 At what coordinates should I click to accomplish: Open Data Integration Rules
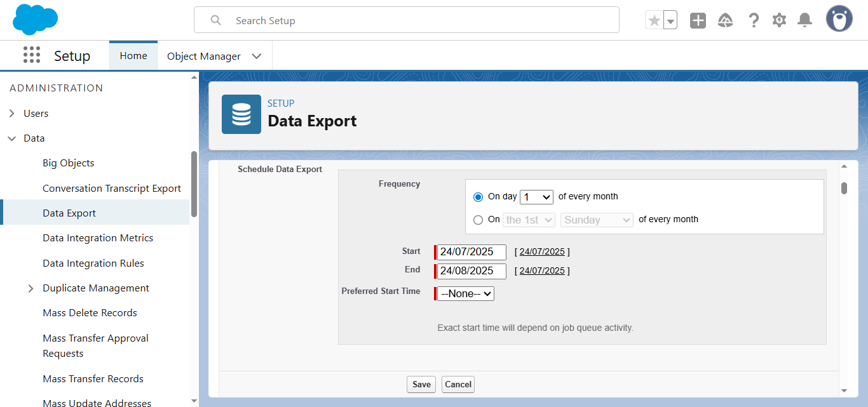click(x=93, y=264)
